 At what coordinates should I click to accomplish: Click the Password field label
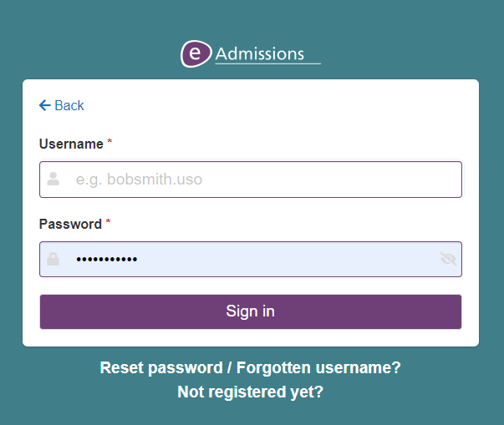(70, 224)
